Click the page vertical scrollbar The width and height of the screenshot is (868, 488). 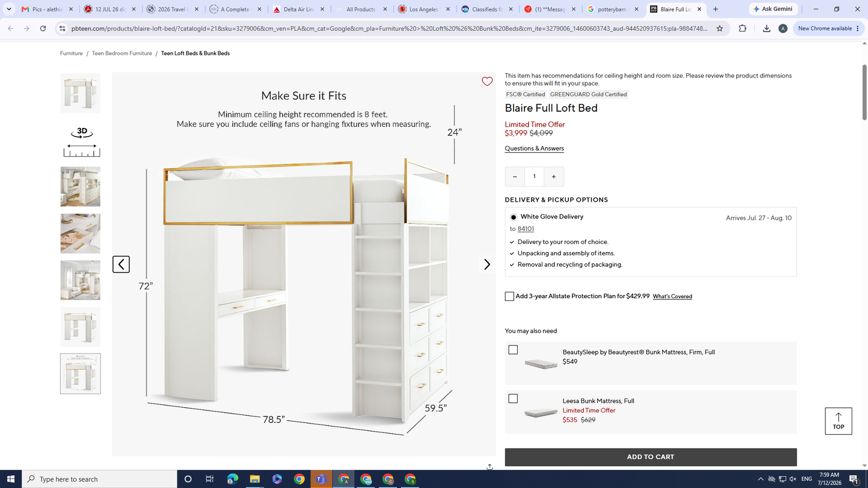point(864,92)
